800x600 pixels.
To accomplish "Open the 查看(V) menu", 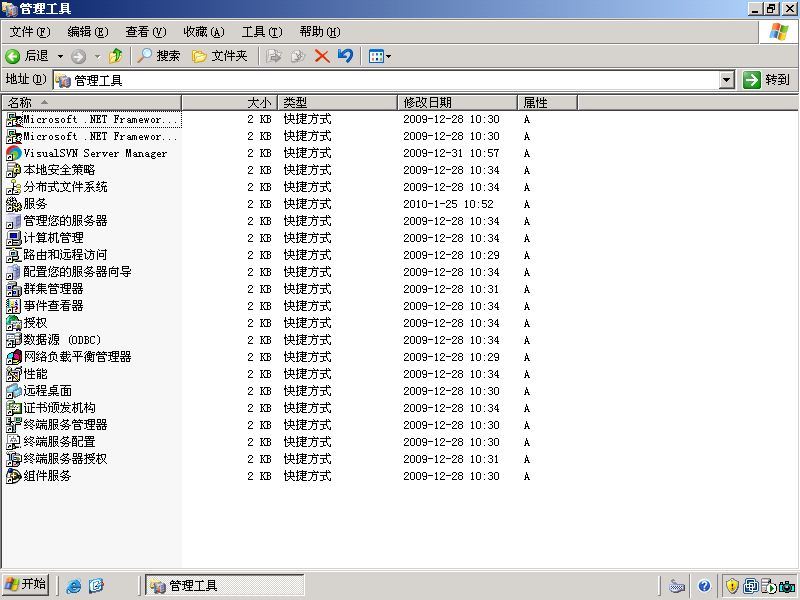I will (x=146, y=32).
